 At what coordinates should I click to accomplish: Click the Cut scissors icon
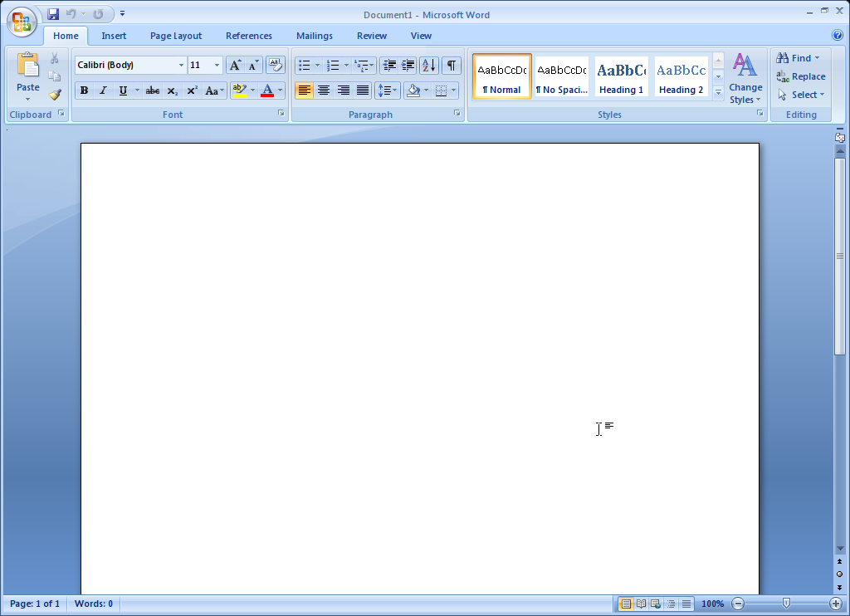(54, 58)
